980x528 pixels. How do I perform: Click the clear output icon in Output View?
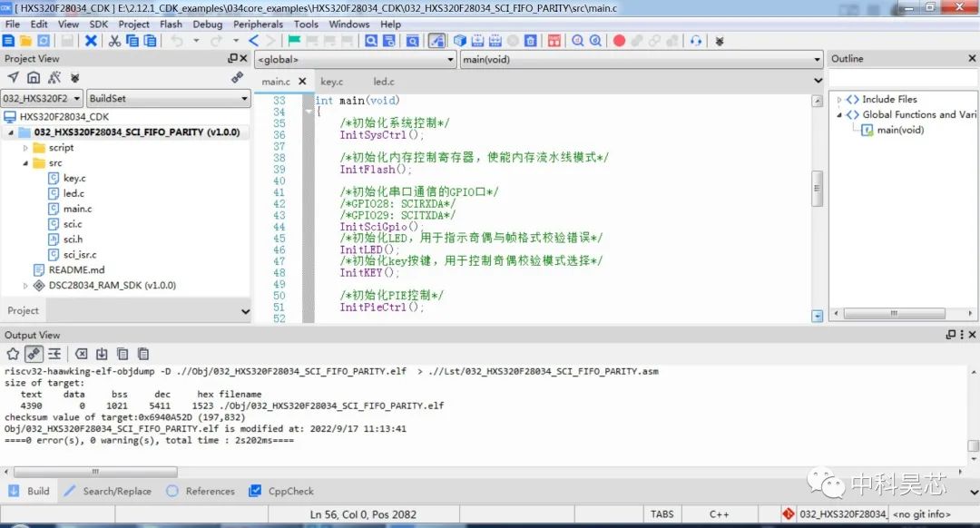(x=82, y=355)
